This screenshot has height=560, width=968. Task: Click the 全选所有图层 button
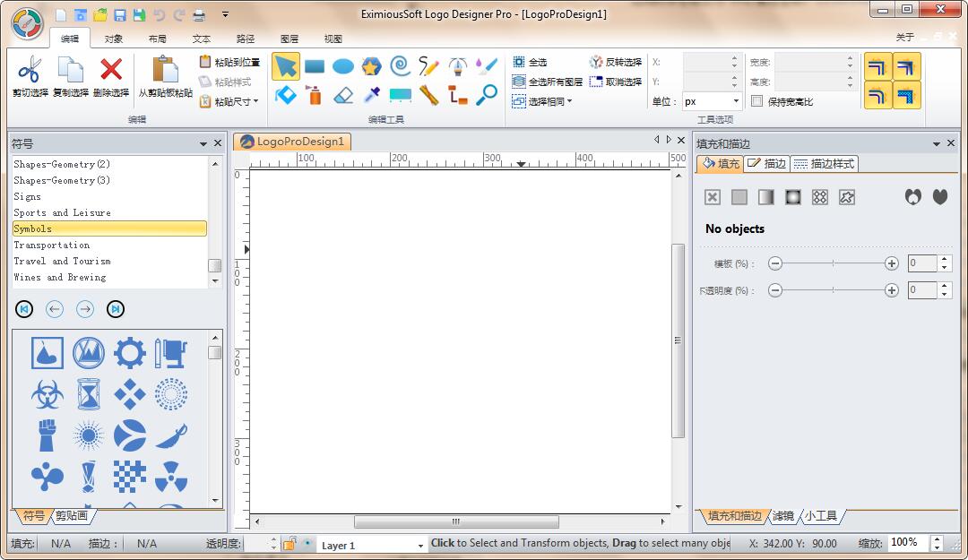click(x=548, y=82)
